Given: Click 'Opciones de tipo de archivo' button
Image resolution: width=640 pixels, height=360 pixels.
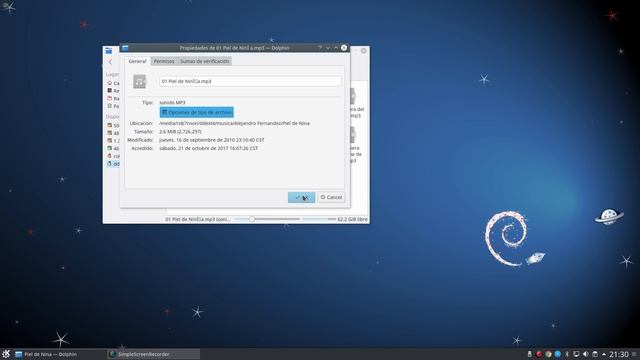Looking at the screenshot, I should tap(197, 112).
